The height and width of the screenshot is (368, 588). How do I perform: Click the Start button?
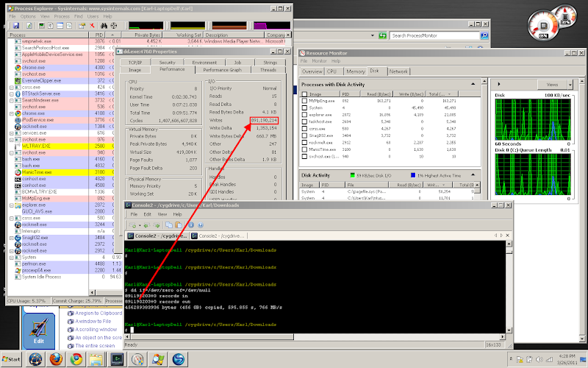click(11, 359)
